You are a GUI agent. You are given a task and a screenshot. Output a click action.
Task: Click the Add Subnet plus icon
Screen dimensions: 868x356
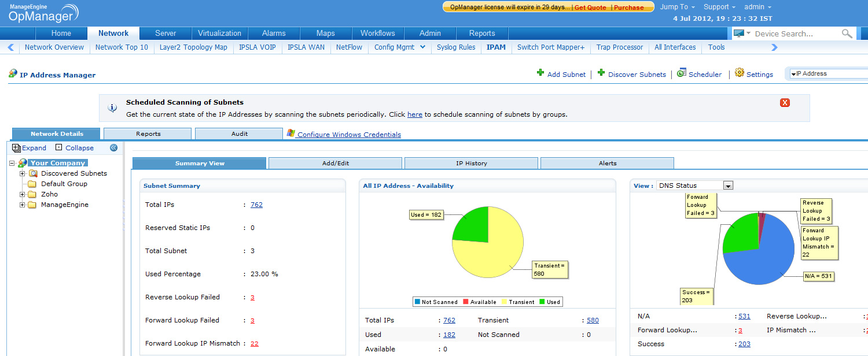coord(540,73)
